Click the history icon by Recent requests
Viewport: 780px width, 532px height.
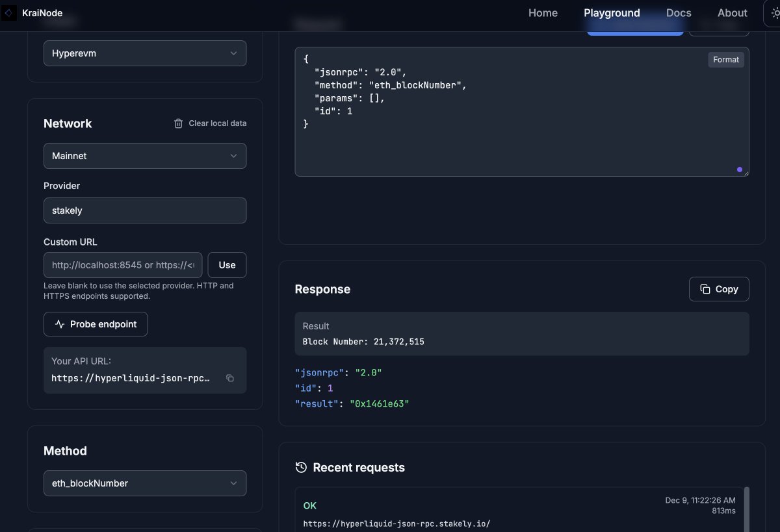pos(301,468)
